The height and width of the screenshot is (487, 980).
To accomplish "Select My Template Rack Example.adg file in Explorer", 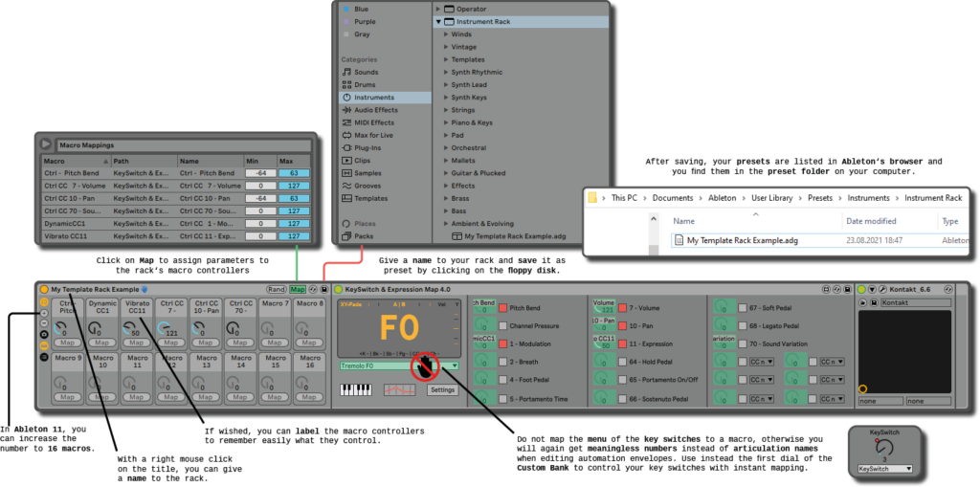I will (742, 240).
